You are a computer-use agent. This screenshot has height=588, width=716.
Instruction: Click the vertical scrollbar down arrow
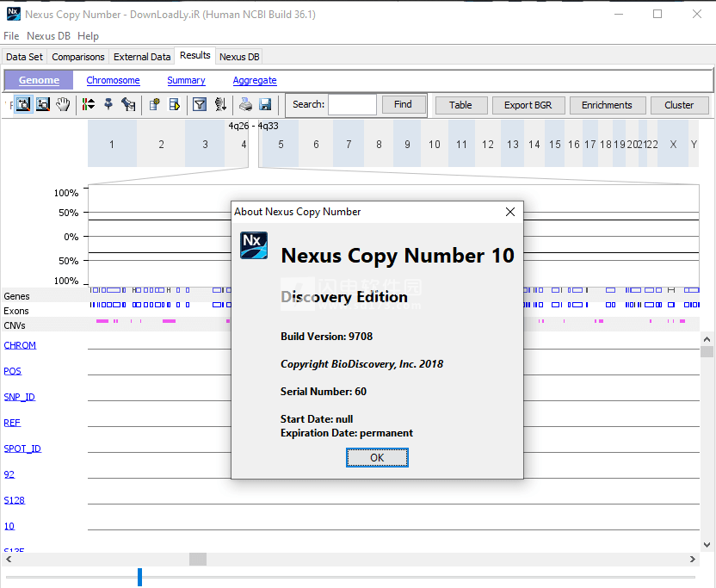coord(707,544)
